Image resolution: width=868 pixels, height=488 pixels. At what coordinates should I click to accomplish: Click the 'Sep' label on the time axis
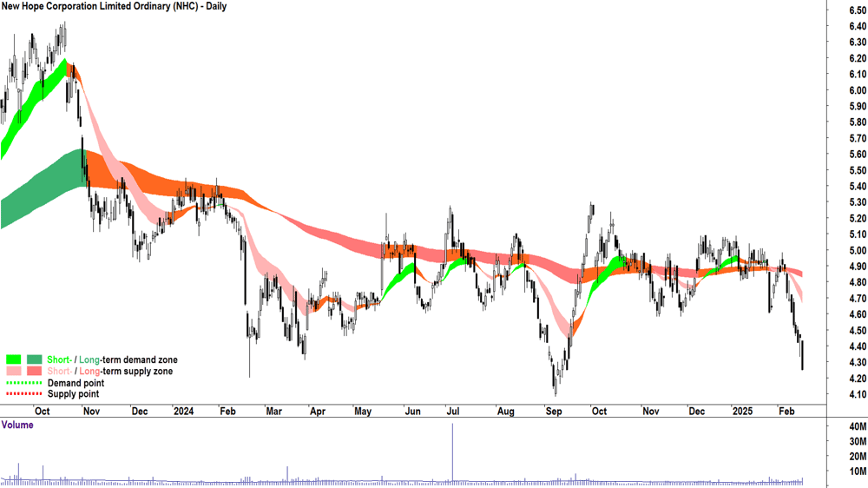pos(554,411)
